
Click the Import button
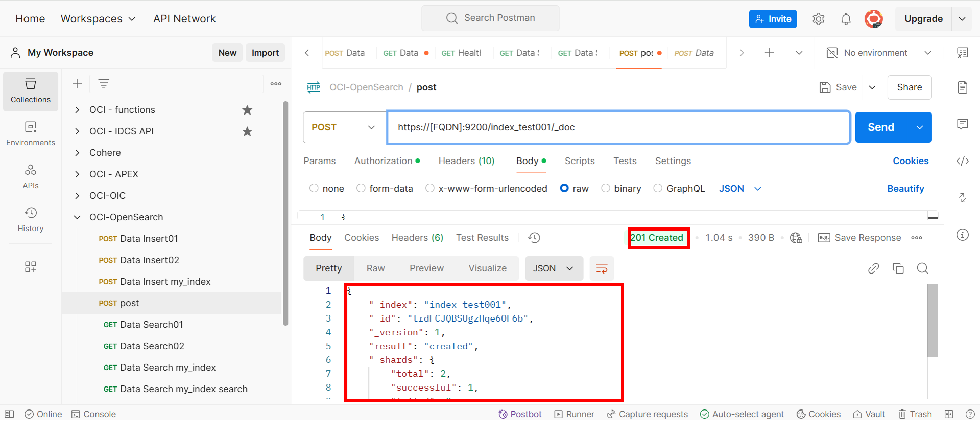[x=265, y=53]
